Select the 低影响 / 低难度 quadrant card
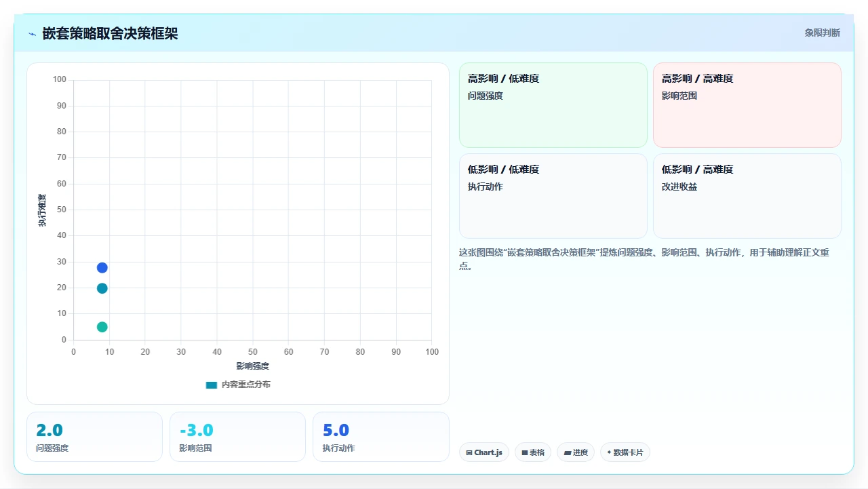Screen dimensions: 868x489 553,196
